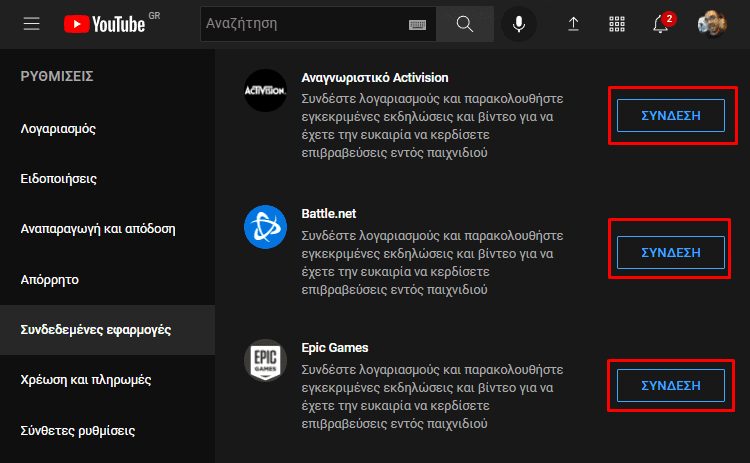Viewport: 750px width, 463px height.
Task: Open the on-screen keyboard icon
Action: pyautogui.click(x=418, y=24)
